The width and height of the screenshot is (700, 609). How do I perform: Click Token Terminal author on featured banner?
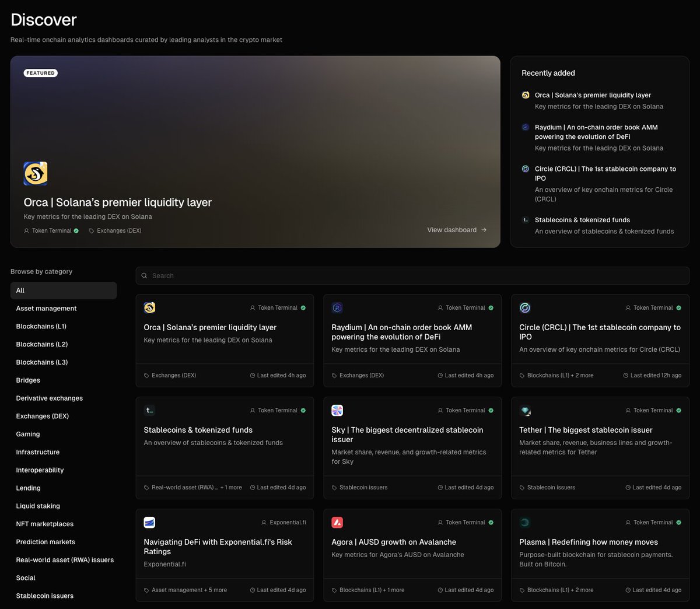coord(51,231)
